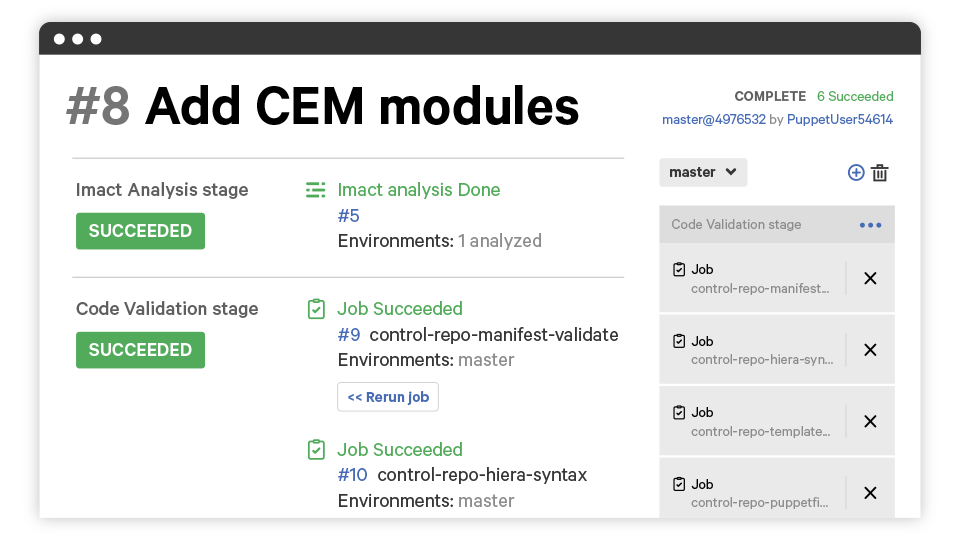
Task: Click the Rerun job button
Action: pyautogui.click(x=388, y=397)
